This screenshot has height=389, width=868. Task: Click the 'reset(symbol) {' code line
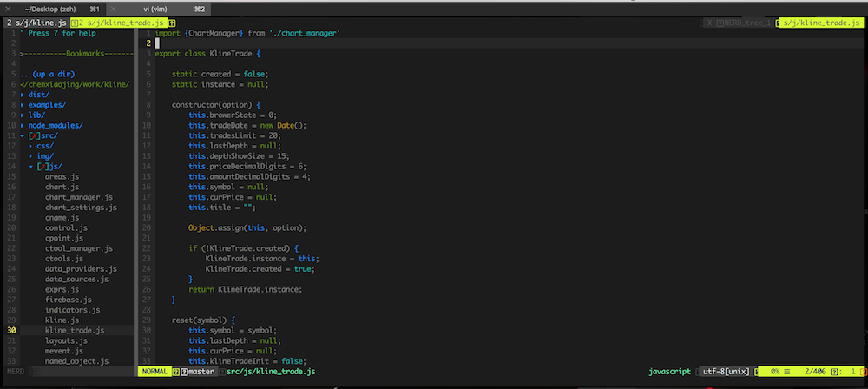203,320
